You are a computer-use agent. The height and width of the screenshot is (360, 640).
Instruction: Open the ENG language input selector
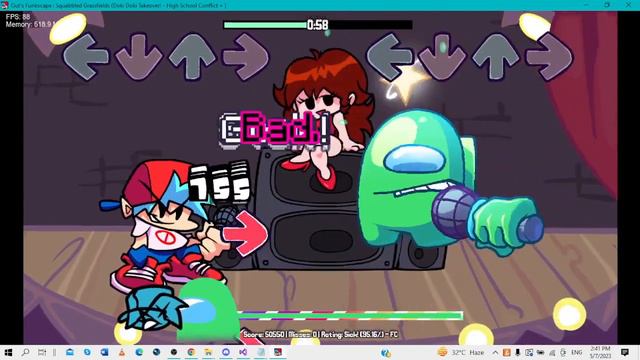576,352
